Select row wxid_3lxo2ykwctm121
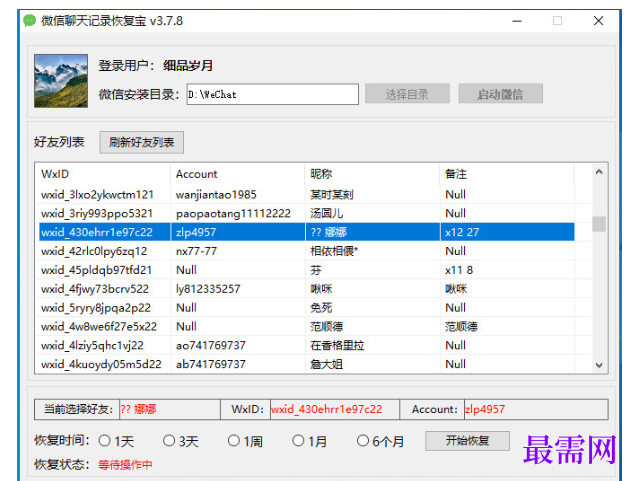Viewport: 635px width, 481px height. tap(307, 195)
